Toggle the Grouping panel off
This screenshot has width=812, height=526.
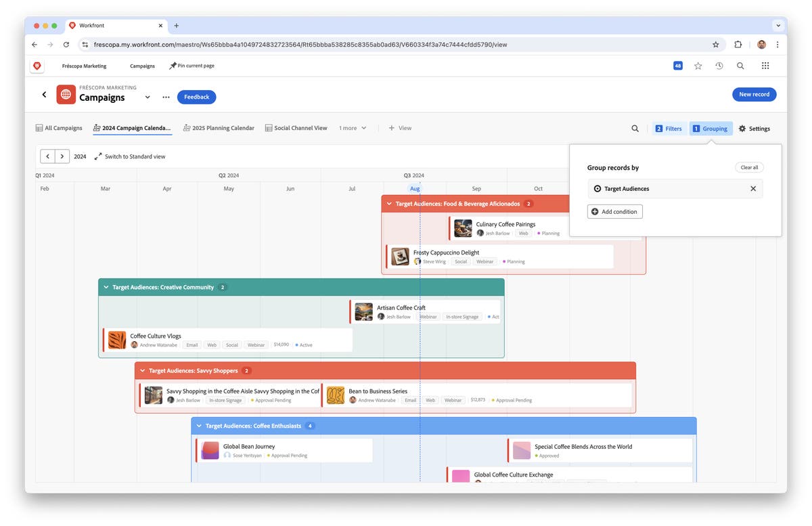coord(710,128)
